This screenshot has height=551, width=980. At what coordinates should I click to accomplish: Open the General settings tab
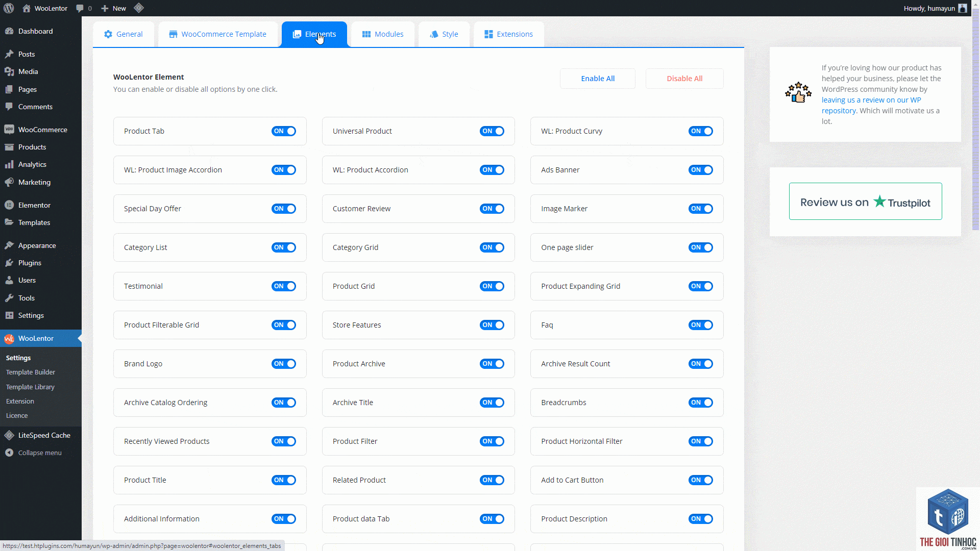[124, 34]
